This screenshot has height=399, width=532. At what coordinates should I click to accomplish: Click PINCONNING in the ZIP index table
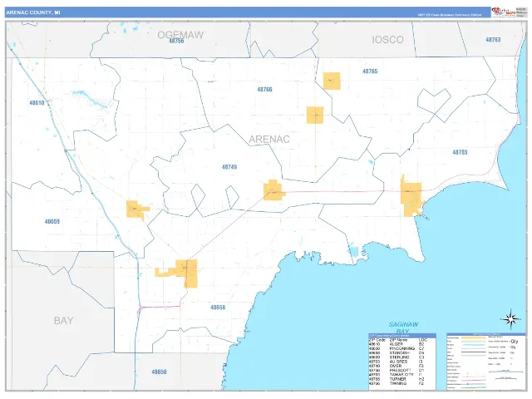pyautogui.click(x=402, y=348)
